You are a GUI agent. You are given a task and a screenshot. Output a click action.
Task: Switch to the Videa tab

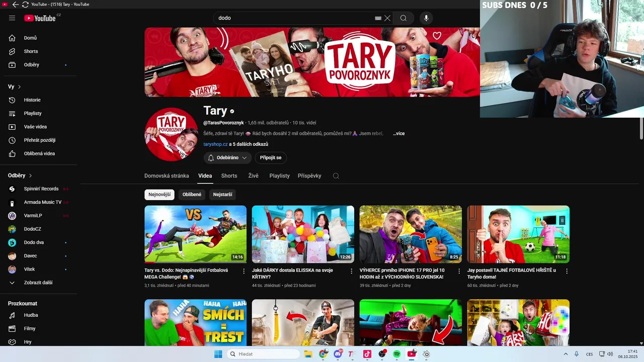pos(205,176)
